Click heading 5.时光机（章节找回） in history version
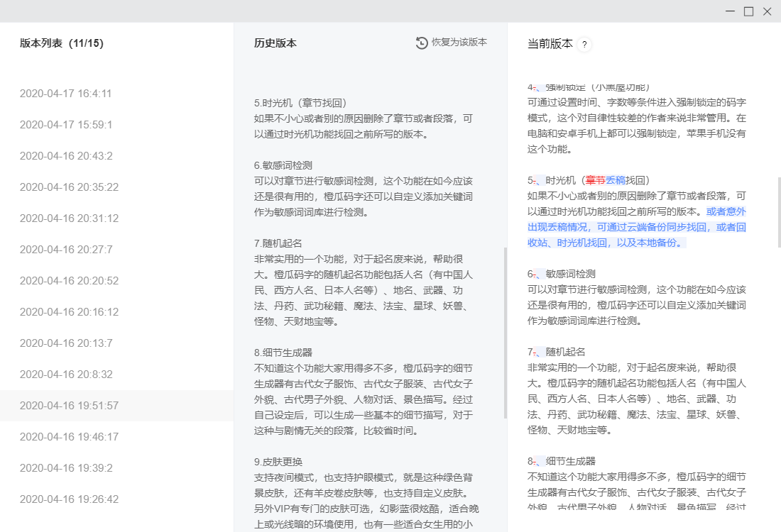This screenshot has width=781, height=532. point(300,103)
